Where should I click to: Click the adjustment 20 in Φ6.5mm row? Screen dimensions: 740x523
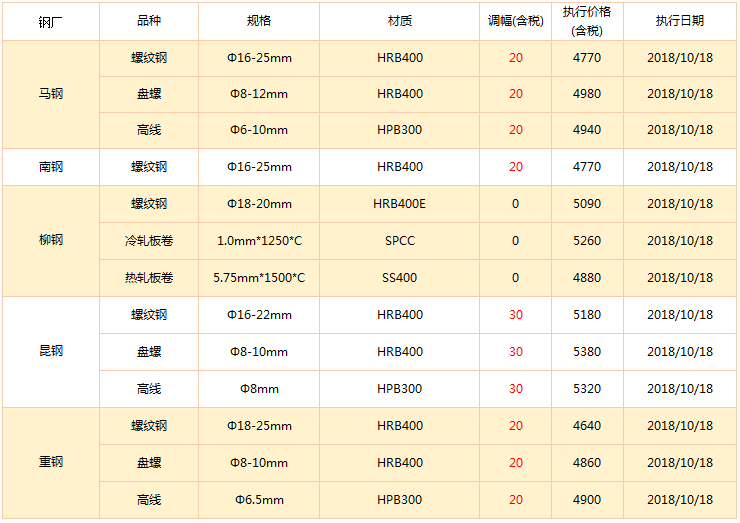(x=515, y=500)
